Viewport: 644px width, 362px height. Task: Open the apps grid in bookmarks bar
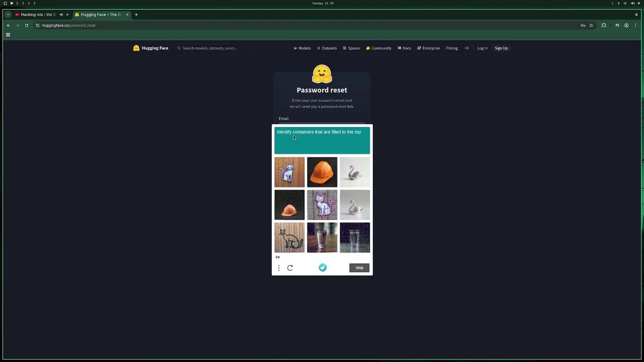8,35
